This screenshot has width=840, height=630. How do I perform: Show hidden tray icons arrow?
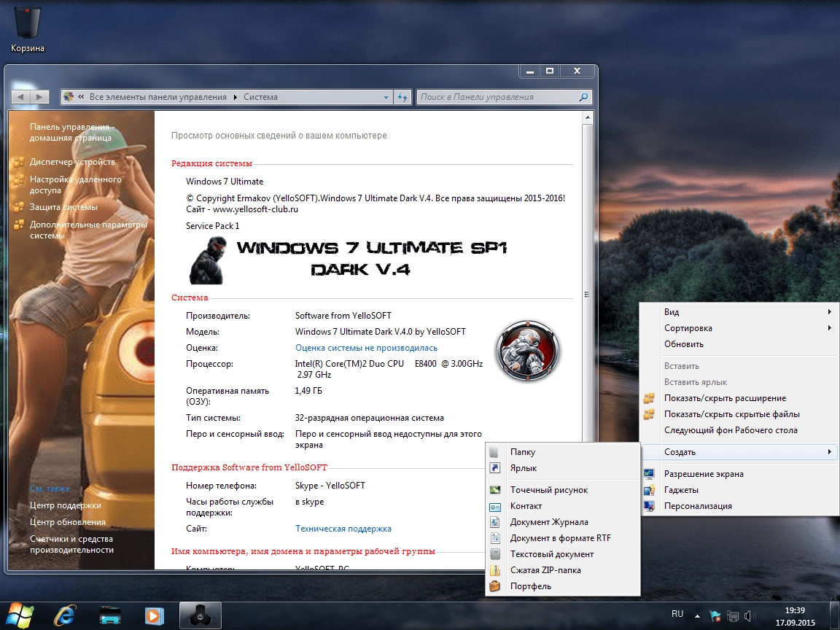(x=697, y=616)
